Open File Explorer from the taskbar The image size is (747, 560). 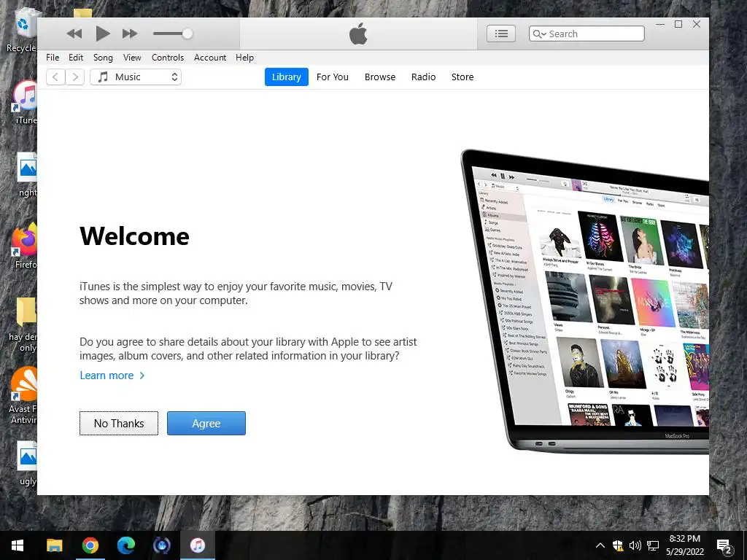[x=54, y=545]
